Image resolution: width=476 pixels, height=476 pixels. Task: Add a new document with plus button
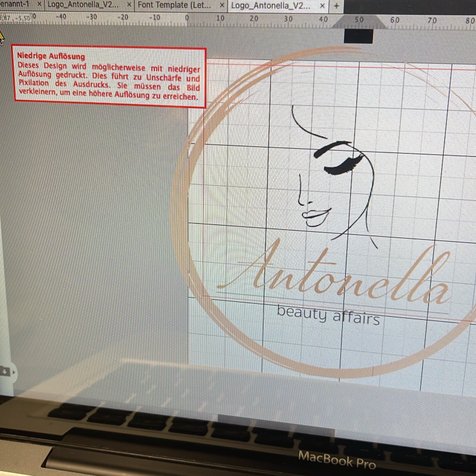click(x=337, y=5)
